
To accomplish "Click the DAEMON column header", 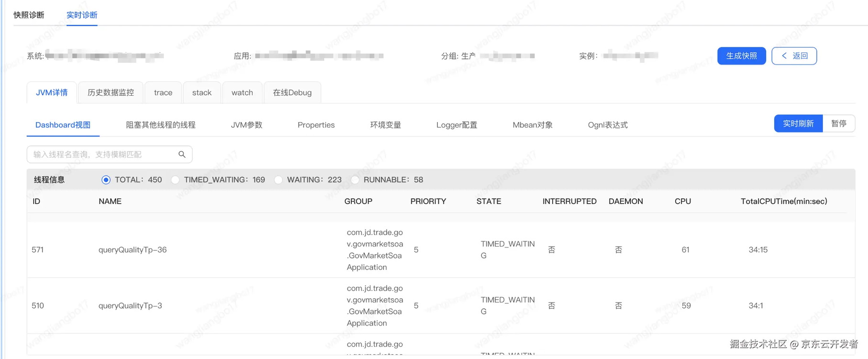I will (x=626, y=202).
